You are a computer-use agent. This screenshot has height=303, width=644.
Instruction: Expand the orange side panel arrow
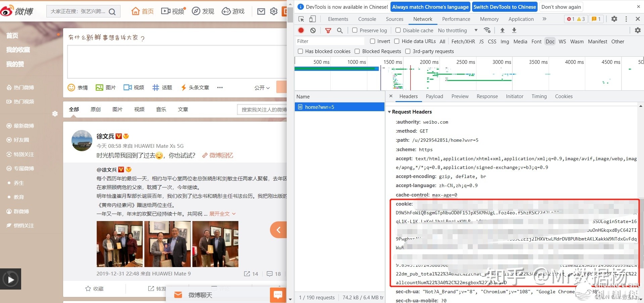[x=278, y=230]
